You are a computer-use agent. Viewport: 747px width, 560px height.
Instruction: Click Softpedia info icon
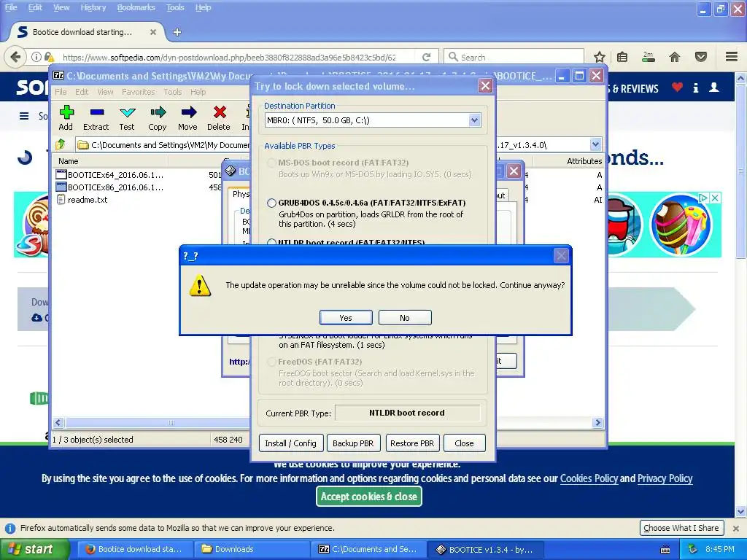tap(696, 87)
